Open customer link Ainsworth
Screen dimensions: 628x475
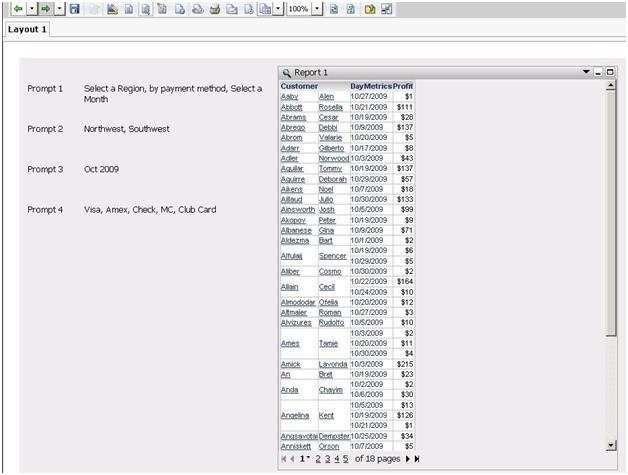click(x=298, y=210)
